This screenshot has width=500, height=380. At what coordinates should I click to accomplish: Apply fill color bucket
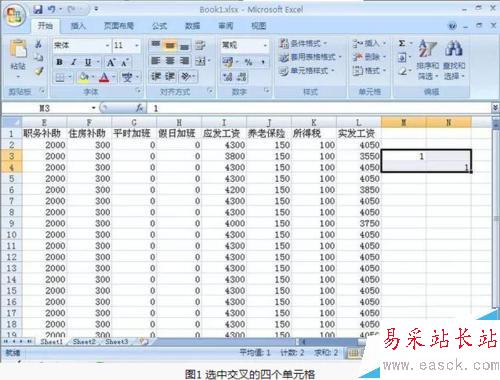[x=83, y=77]
